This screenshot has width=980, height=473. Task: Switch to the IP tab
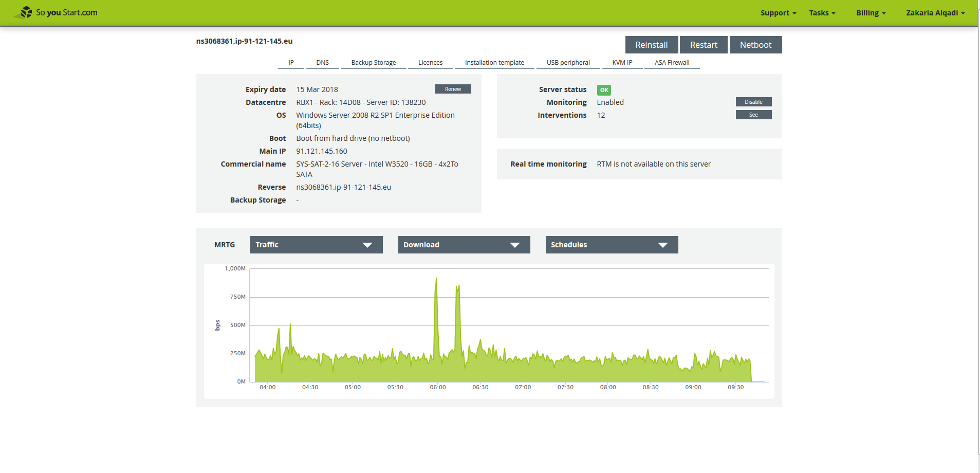click(291, 63)
